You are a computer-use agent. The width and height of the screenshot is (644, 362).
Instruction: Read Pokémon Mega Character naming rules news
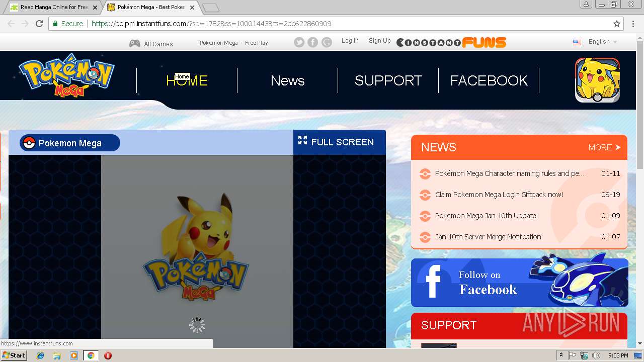click(x=510, y=173)
